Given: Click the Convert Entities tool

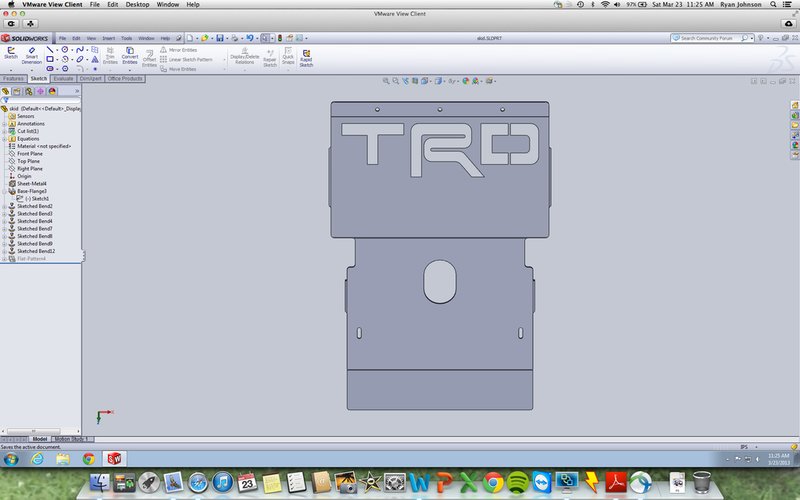Looking at the screenshot, I should click(130, 56).
